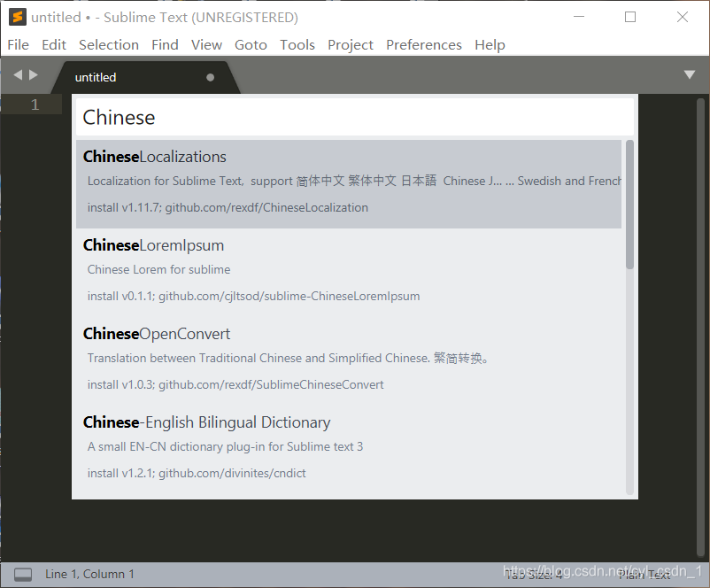Image resolution: width=710 pixels, height=588 pixels.
Task: Open the Find menu
Action: tap(165, 45)
